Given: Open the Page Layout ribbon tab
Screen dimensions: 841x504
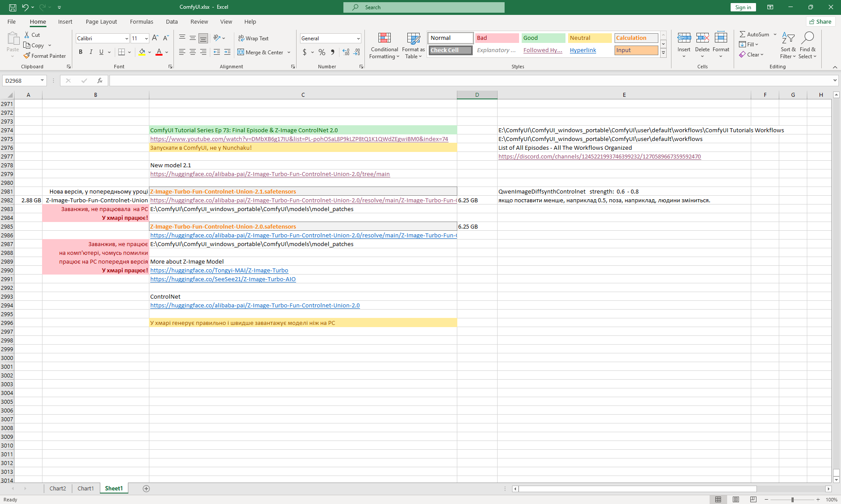Looking at the screenshot, I should point(101,21).
